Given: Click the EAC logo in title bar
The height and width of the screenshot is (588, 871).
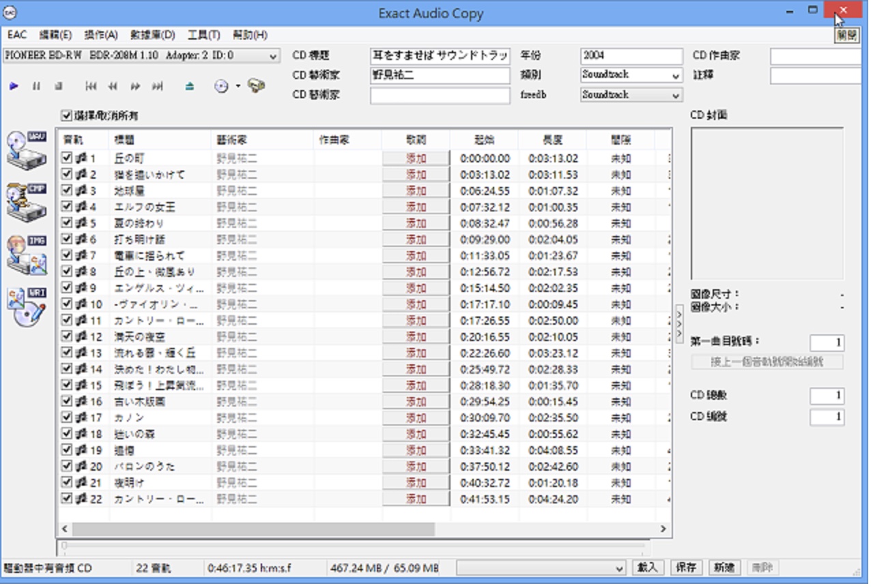Looking at the screenshot, I should pos(9,13).
